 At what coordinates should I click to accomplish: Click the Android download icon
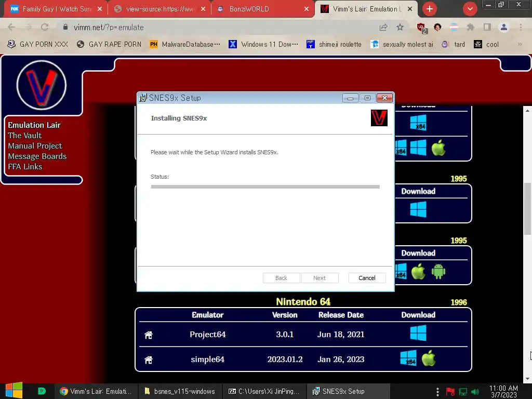438,271
